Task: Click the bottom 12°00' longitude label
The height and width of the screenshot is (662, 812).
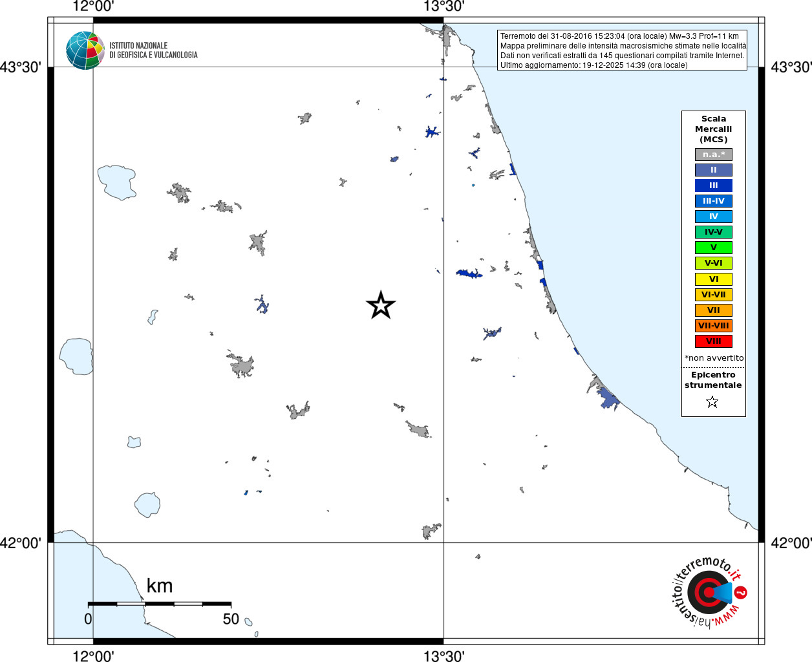Action: click(93, 656)
